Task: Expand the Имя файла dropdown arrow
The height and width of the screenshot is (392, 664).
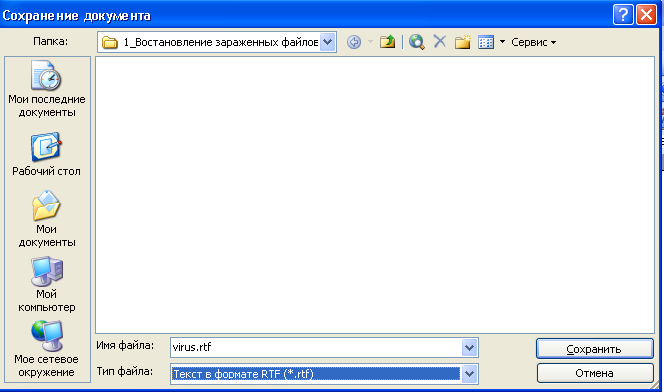Action: click(469, 348)
